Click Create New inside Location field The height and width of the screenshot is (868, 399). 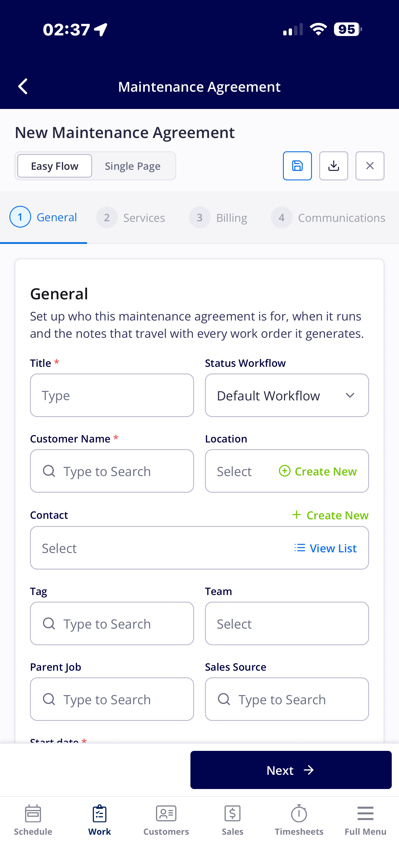[318, 471]
